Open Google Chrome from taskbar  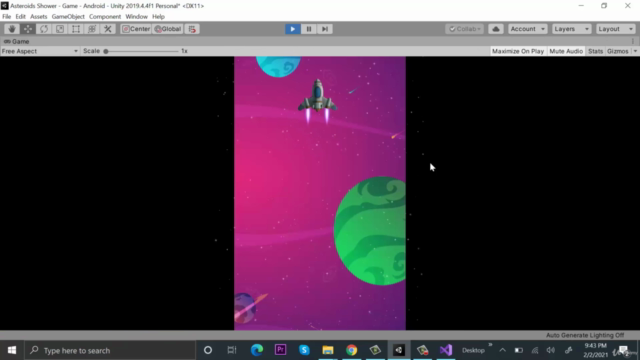click(x=351, y=350)
